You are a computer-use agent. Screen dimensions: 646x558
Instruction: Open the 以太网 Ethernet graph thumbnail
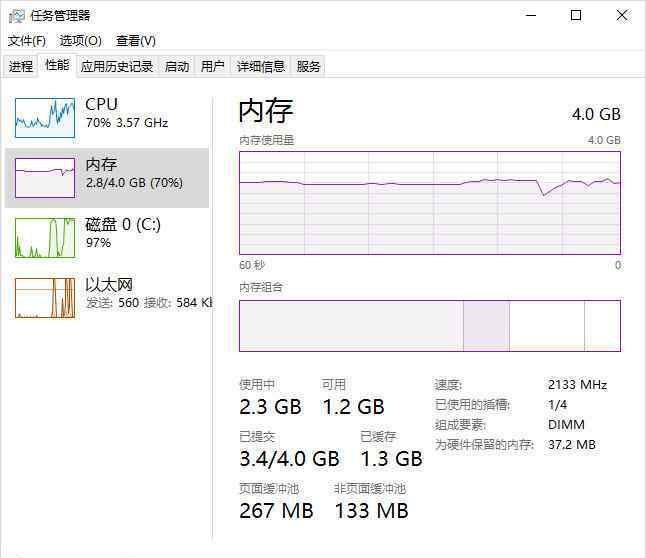click(45, 298)
